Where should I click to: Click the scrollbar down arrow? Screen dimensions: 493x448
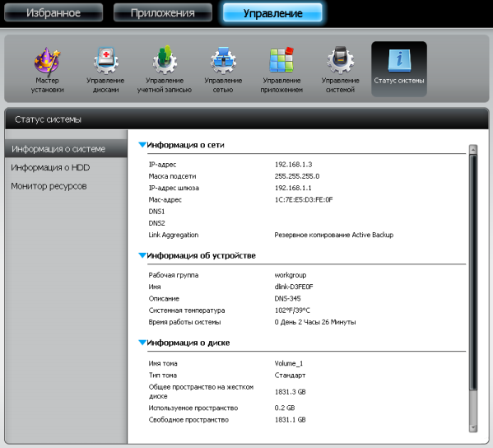[473, 428]
